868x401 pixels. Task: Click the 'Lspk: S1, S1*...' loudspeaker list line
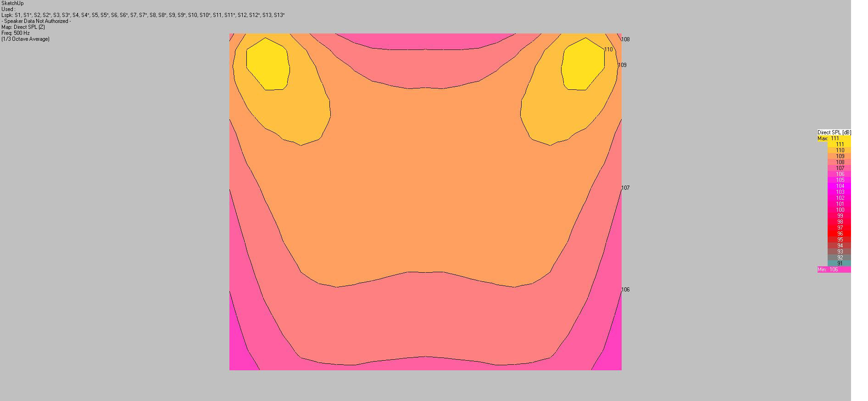(x=143, y=15)
